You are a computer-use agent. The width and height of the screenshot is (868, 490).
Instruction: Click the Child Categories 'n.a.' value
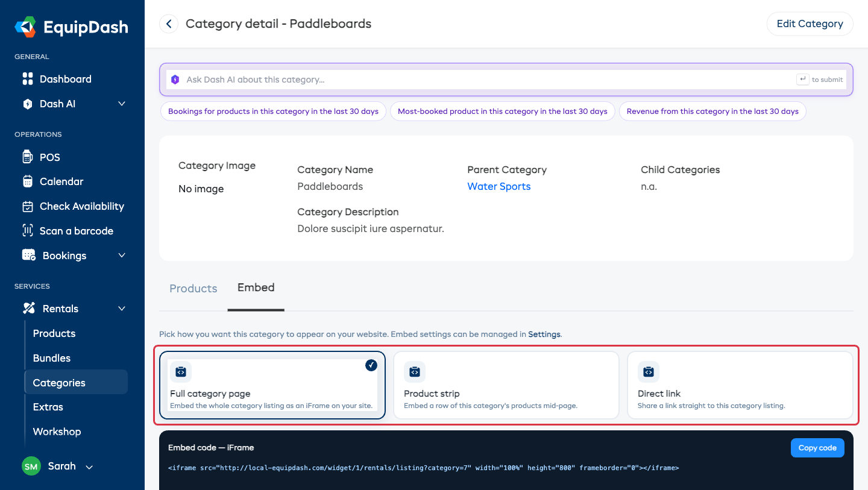tap(649, 187)
